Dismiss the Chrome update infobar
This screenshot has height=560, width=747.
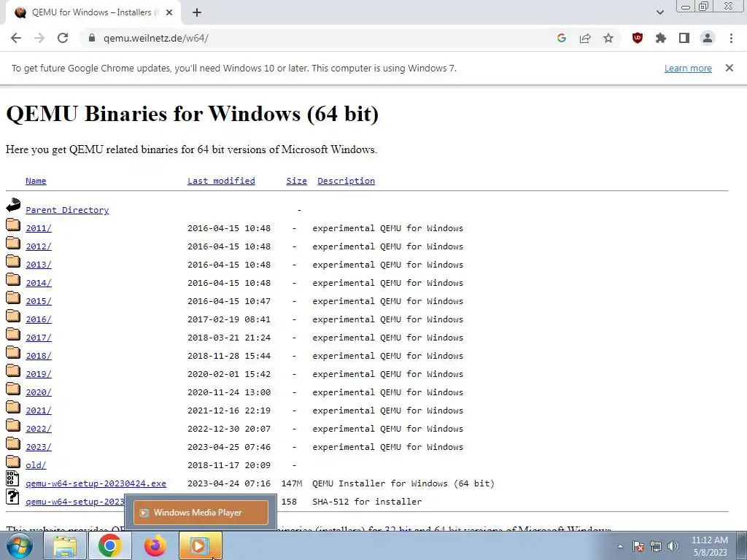point(729,68)
